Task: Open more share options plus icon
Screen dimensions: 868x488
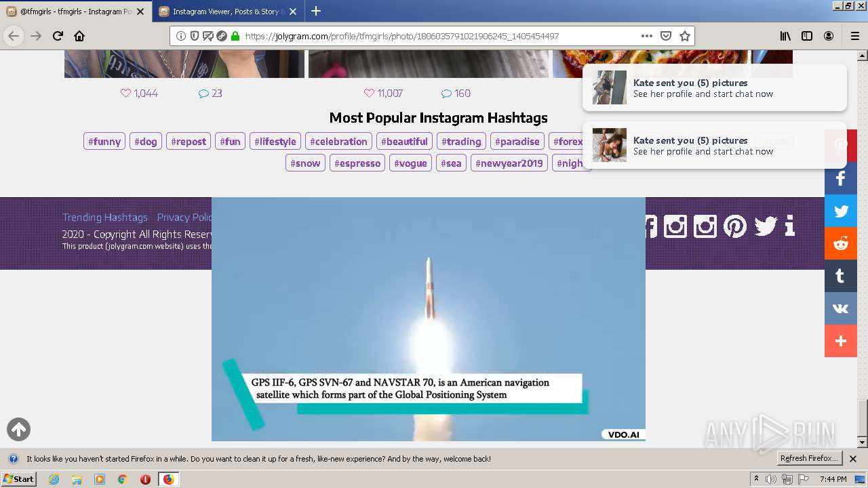Action: point(841,341)
